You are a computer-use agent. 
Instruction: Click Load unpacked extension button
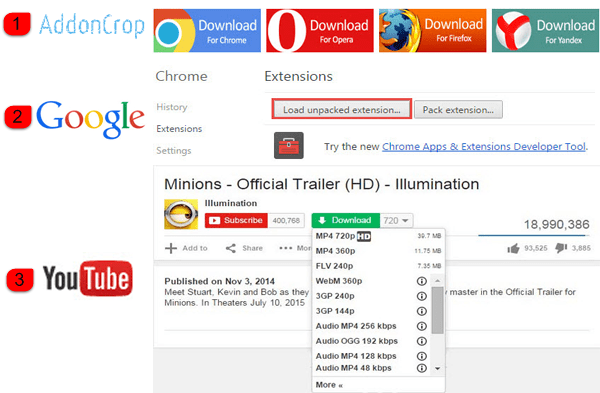(342, 109)
